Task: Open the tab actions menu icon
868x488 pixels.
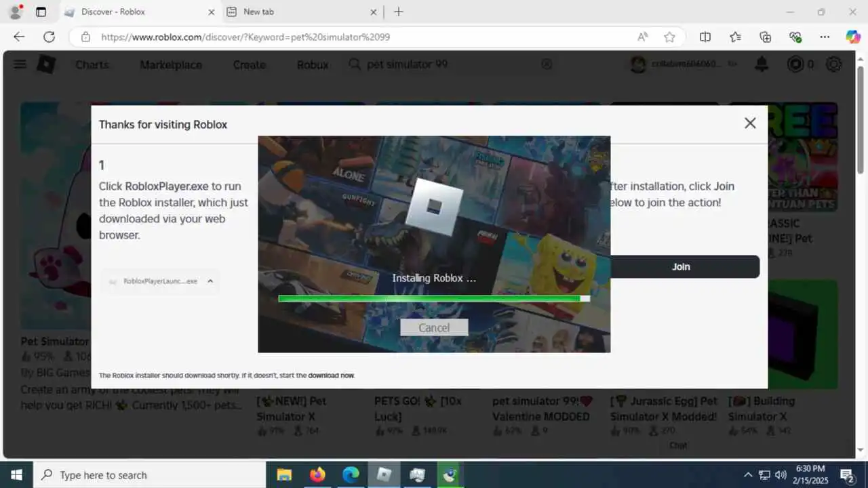Action: click(41, 12)
